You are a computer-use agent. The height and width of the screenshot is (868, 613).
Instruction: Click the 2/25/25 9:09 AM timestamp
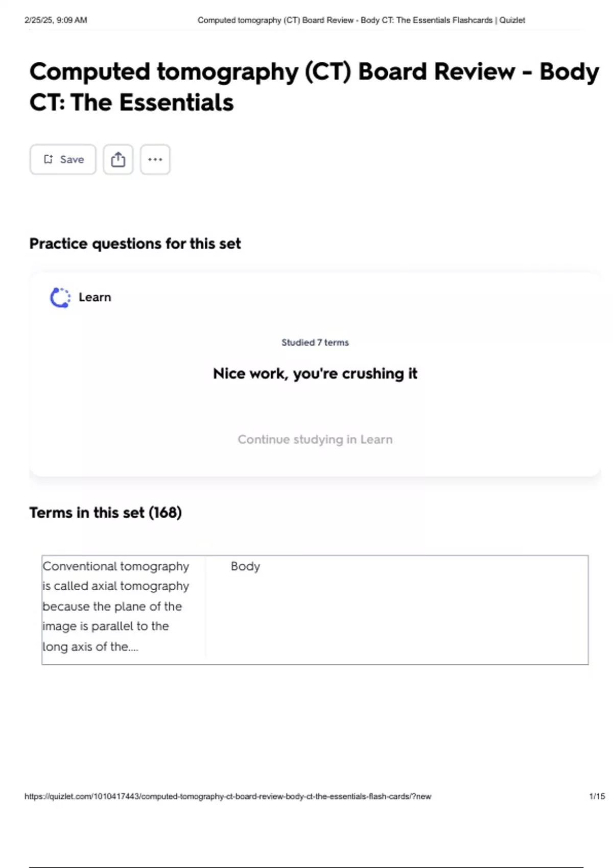click(x=56, y=20)
